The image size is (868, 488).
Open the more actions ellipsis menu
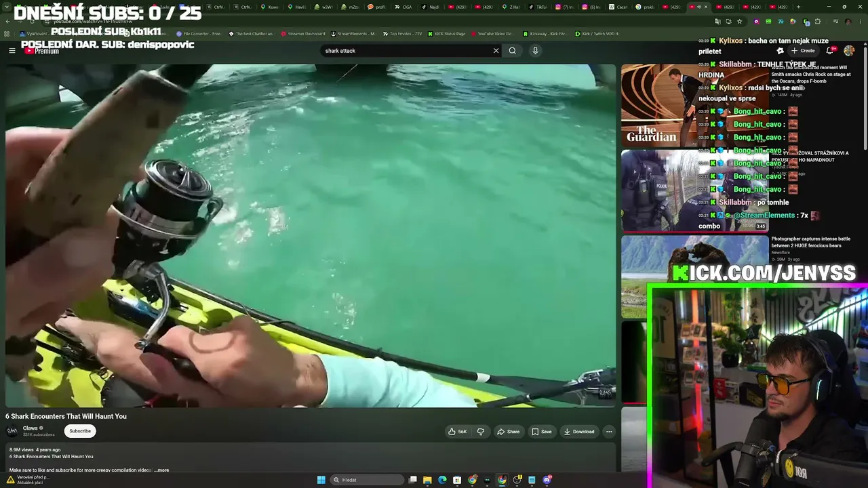609,432
